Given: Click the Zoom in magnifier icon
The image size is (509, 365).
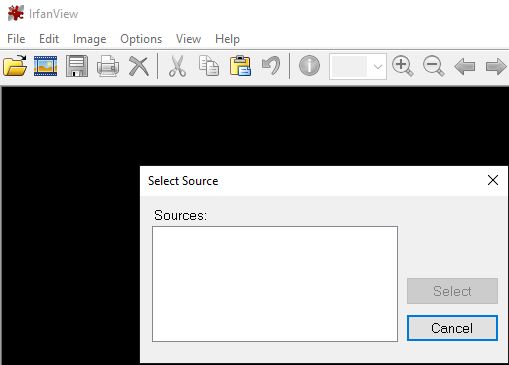Looking at the screenshot, I should [x=403, y=66].
